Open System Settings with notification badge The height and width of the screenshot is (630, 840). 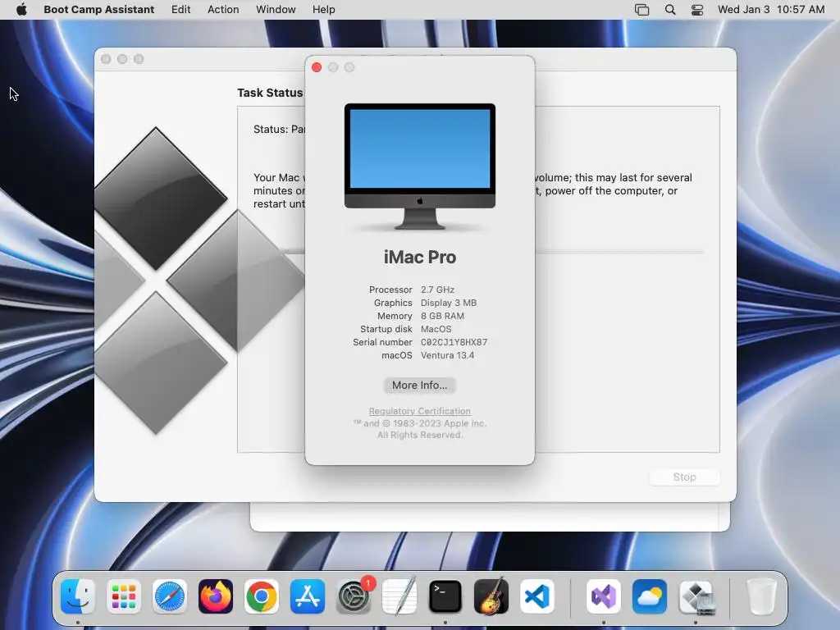pyautogui.click(x=354, y=596)
